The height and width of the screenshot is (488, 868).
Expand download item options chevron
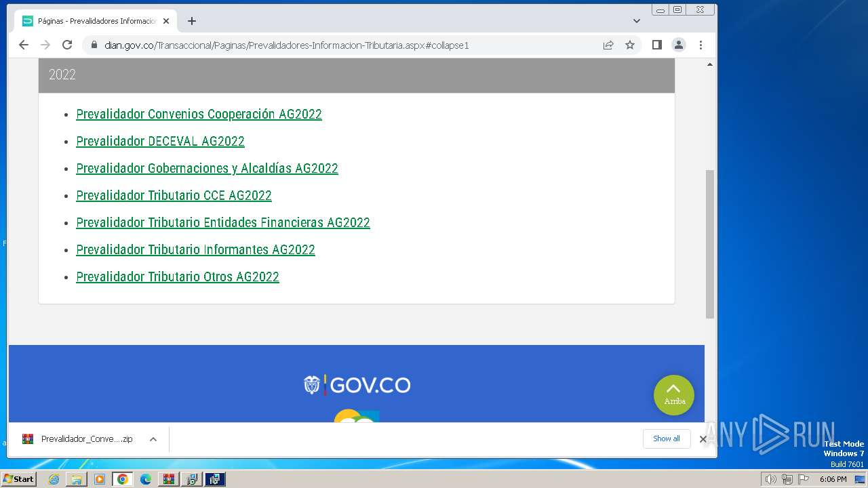coord(153,439)
